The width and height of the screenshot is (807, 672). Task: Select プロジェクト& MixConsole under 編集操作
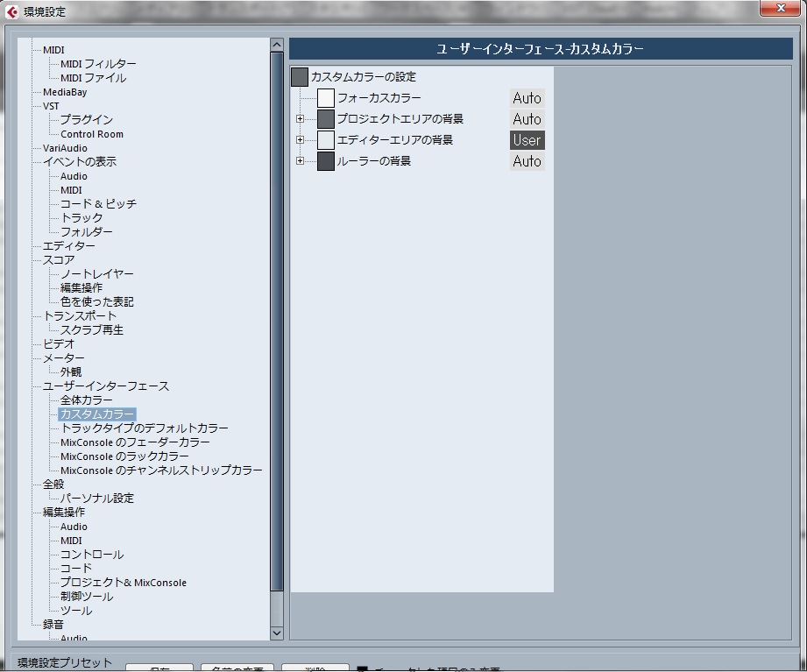(123, 583)
